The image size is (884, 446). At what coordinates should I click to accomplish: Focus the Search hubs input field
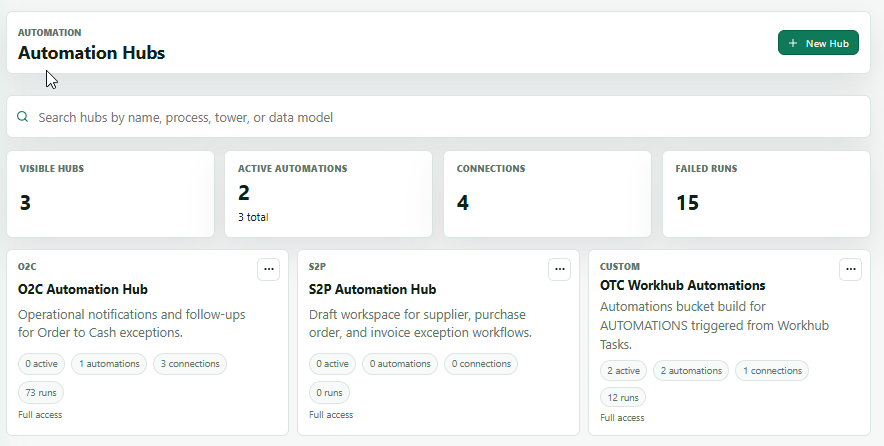click(x=439, y=117)
